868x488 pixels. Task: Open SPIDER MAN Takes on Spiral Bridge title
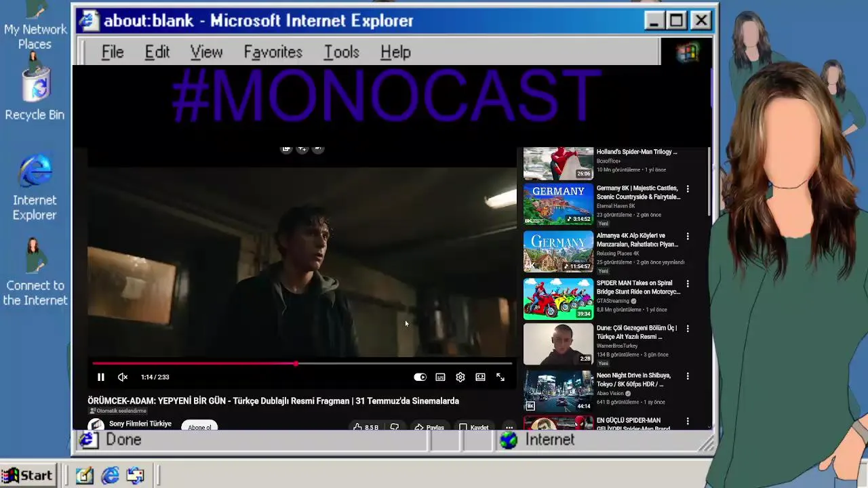pos(638,287)
